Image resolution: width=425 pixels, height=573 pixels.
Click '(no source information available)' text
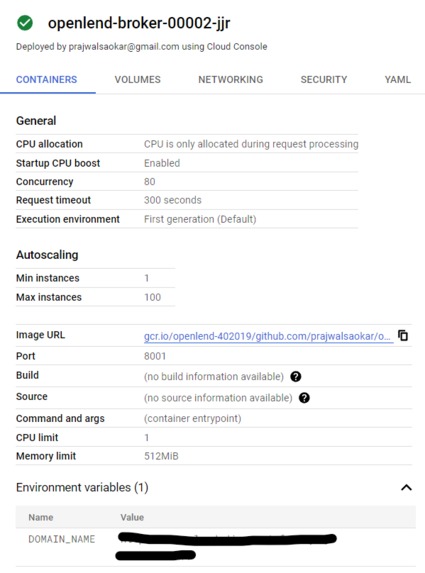coord(218,398)
